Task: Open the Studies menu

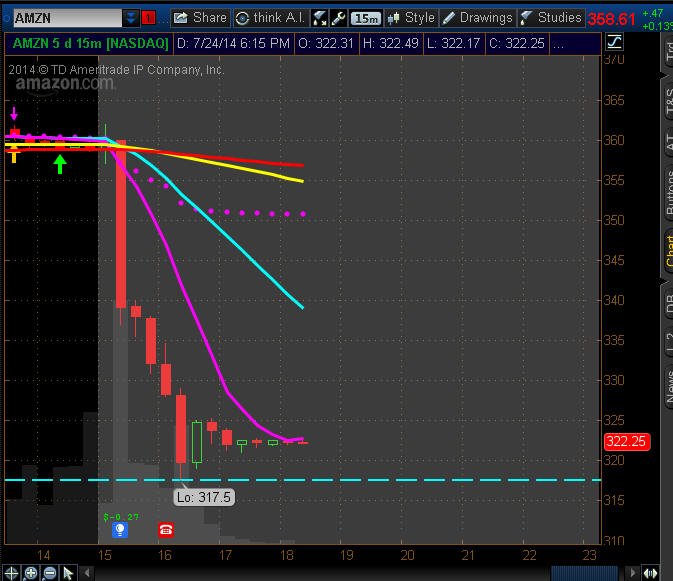Action: tap(552, 18)
